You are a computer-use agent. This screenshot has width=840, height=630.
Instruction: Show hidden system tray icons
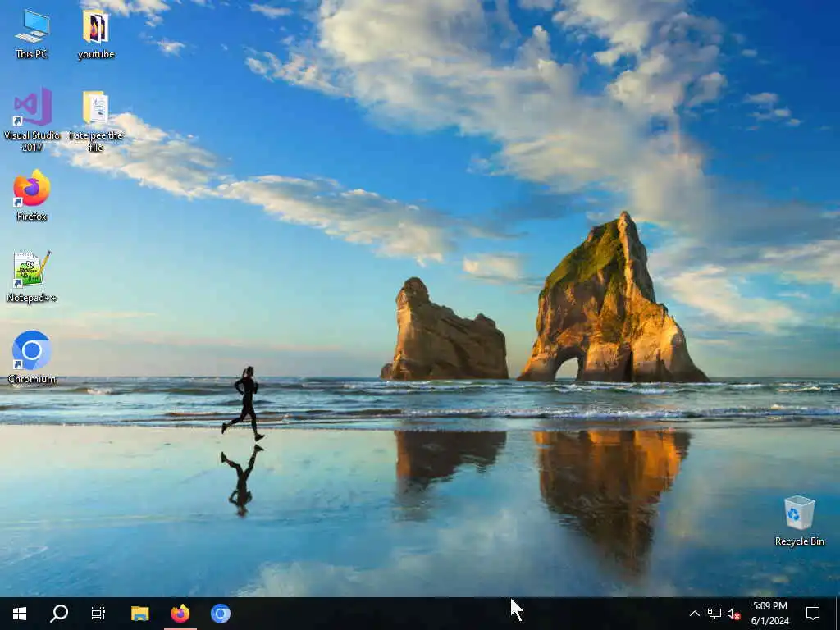694,614
